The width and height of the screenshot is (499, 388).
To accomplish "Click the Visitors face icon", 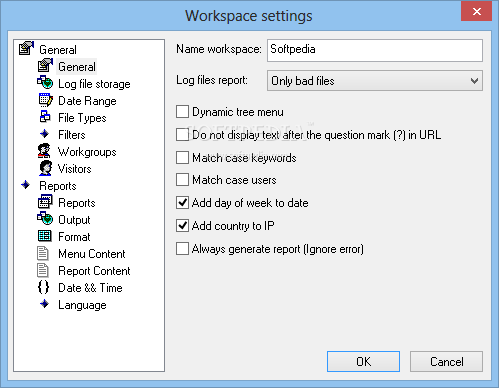I will pos(45,168).
